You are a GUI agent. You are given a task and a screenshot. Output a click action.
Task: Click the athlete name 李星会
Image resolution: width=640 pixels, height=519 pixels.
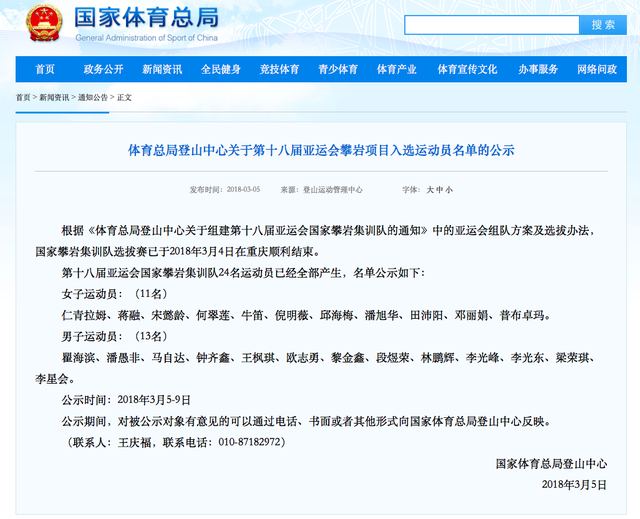tap(52, 379)
